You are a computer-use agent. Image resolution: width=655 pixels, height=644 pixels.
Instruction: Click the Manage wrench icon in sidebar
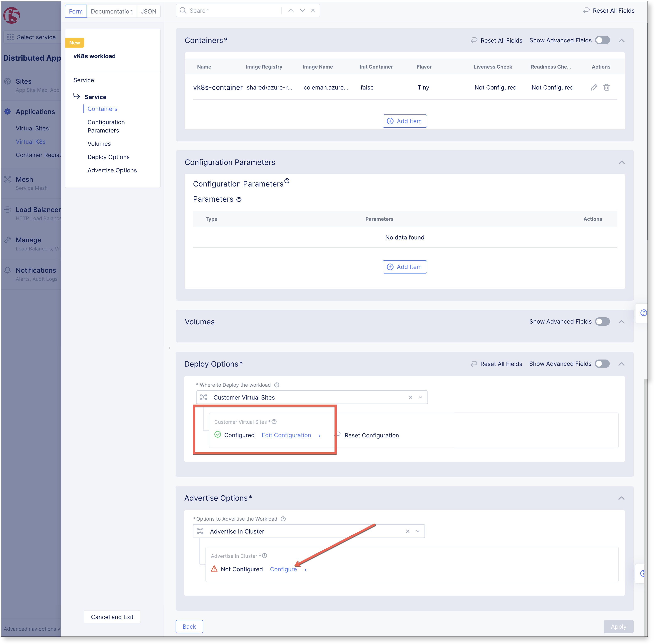(7, 240)
